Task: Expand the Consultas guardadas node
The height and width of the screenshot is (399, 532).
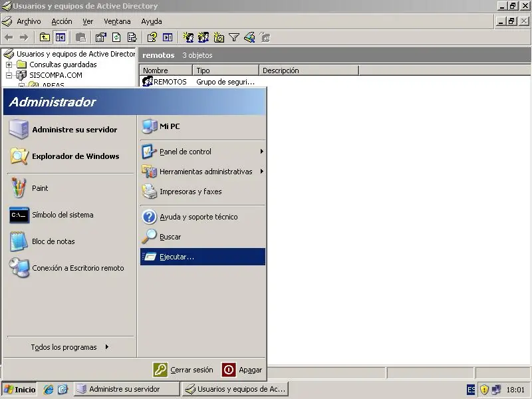Action: [9, 65]
